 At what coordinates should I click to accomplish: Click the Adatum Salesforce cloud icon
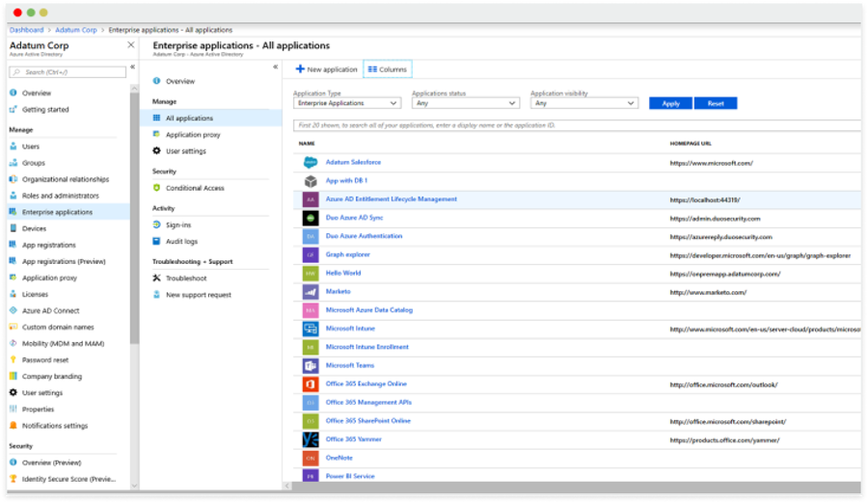311,163
